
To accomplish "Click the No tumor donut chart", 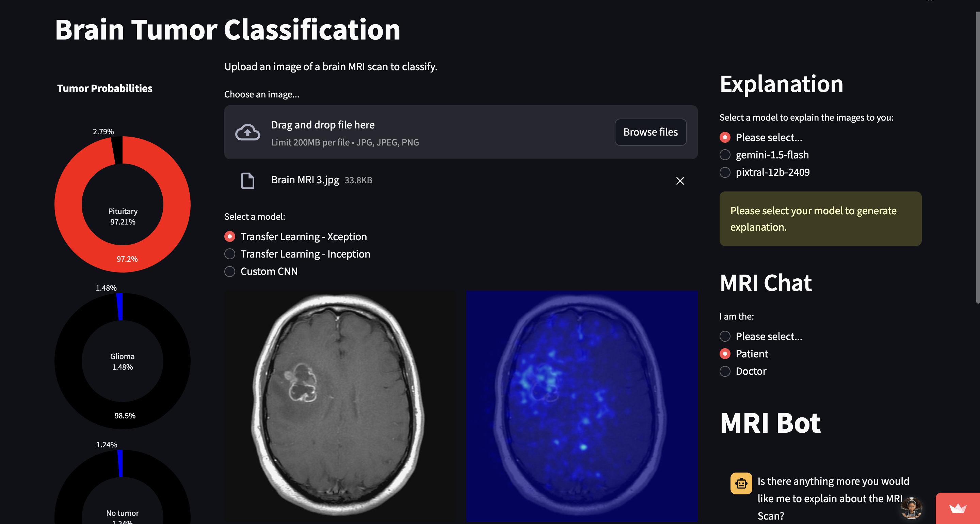I will pyautogui.click(x=123, y=488).
